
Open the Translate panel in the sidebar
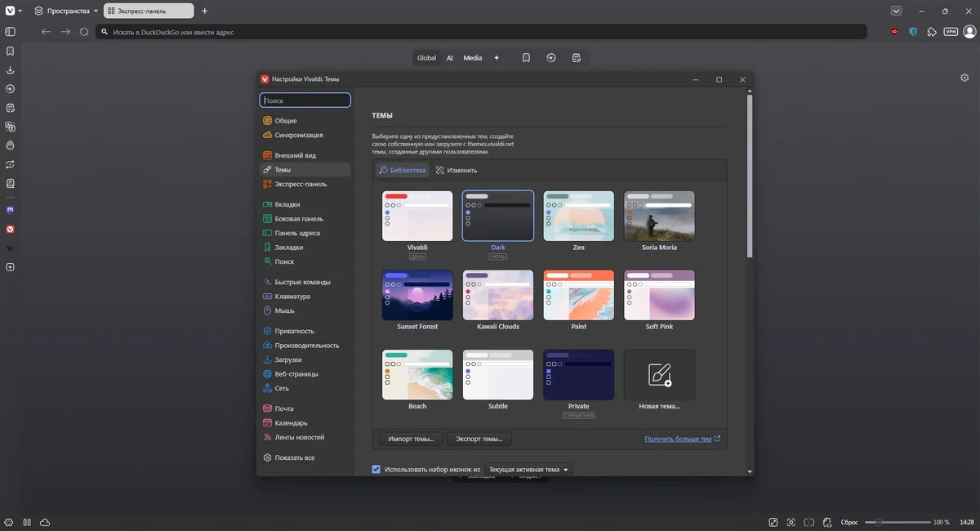pyautogui.click(x=11, y=127)
